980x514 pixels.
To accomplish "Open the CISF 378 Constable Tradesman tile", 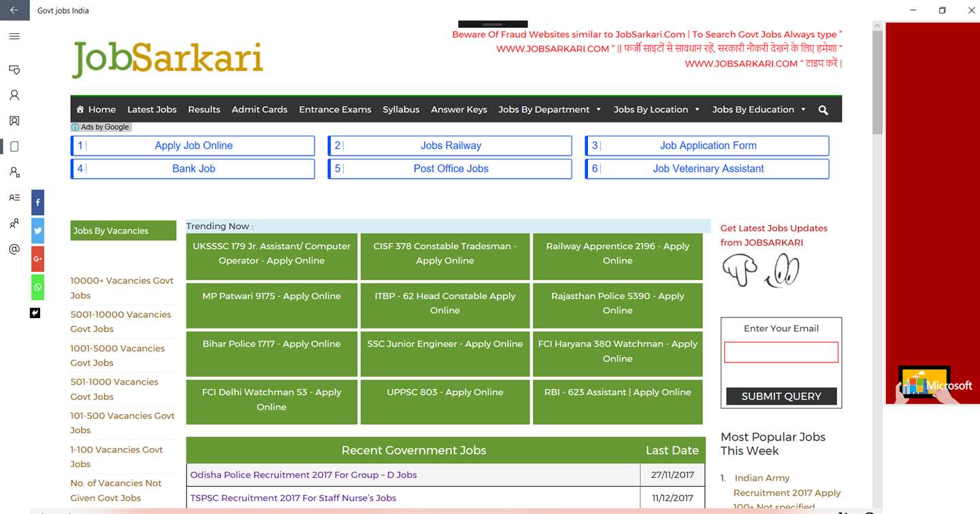I will coord(445,256).
